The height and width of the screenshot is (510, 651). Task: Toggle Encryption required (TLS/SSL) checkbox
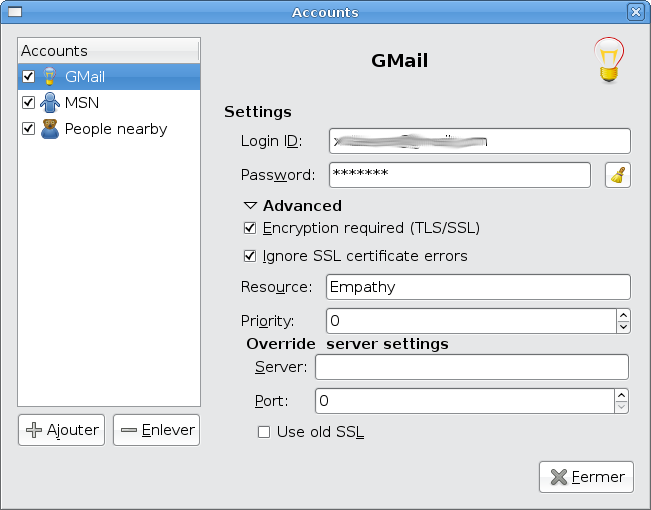(251, 228)
